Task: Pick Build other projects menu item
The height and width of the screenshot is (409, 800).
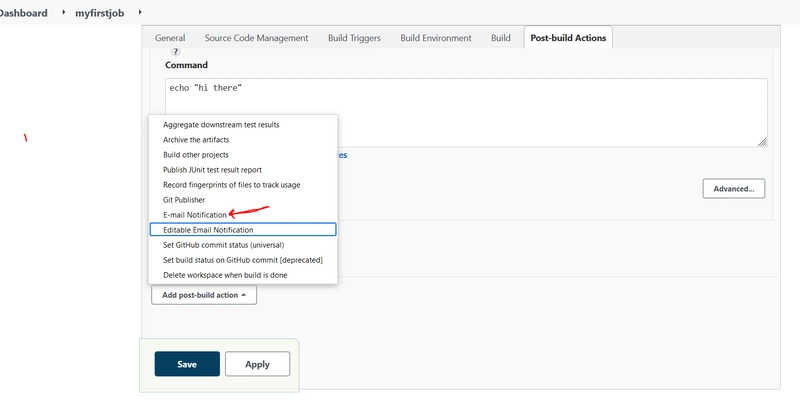Action: coord(196,155)
